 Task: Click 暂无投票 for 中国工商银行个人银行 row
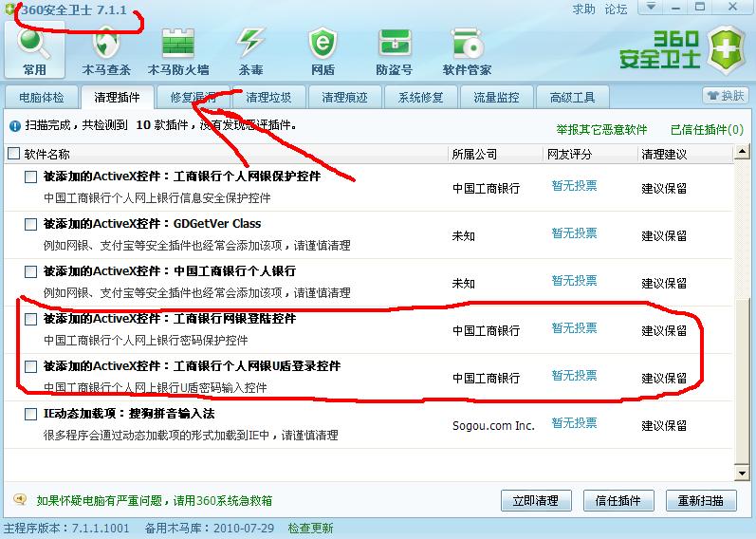click(x=574, y=281)
